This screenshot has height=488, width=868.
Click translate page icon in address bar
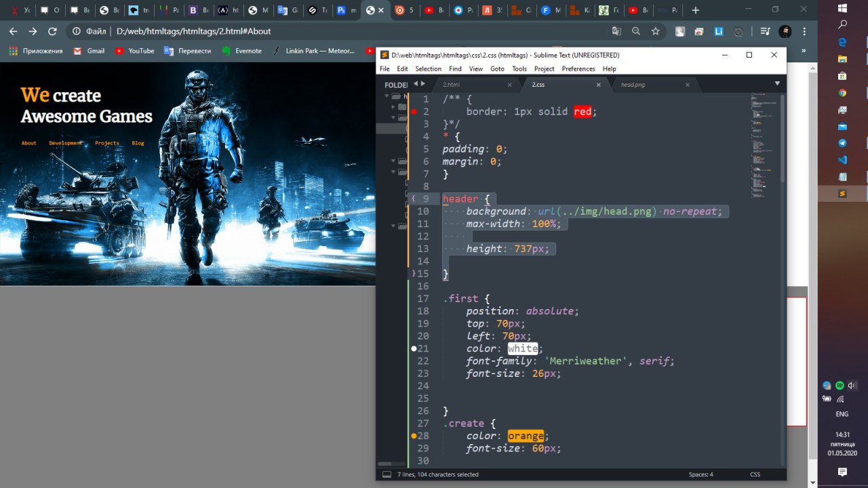click(616, 31)
